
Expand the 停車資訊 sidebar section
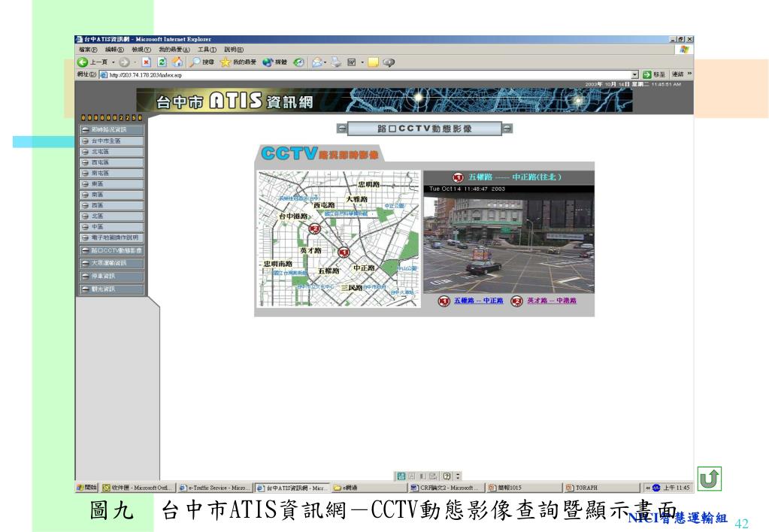tap(110, 276)
